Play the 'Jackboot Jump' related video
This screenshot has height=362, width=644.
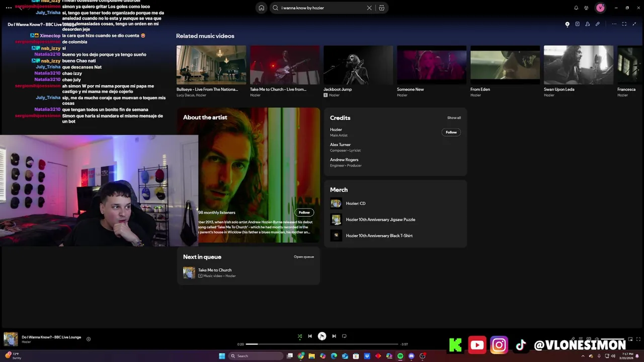358,65
